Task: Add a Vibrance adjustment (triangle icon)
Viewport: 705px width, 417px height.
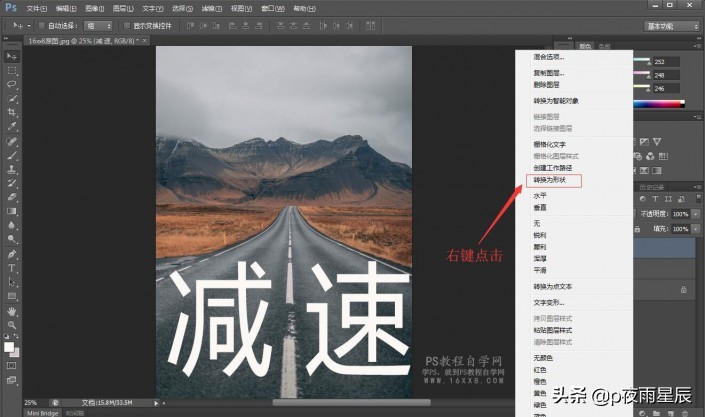Action: pyautogui.click(x=657, y=142)
